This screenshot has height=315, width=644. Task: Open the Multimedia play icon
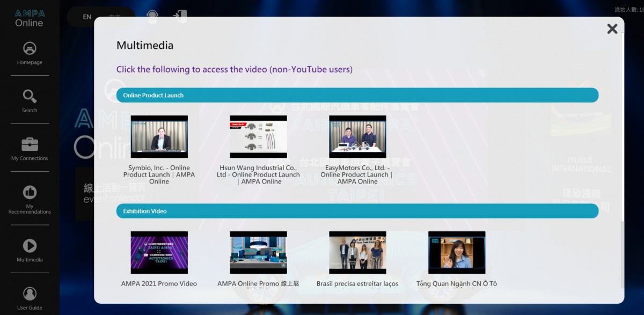(30, 246)
